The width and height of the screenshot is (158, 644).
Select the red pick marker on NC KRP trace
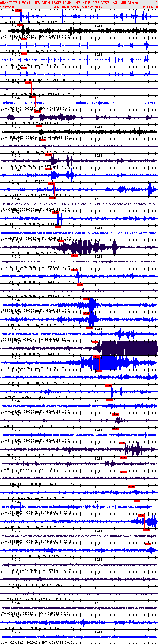pos(20,25)
